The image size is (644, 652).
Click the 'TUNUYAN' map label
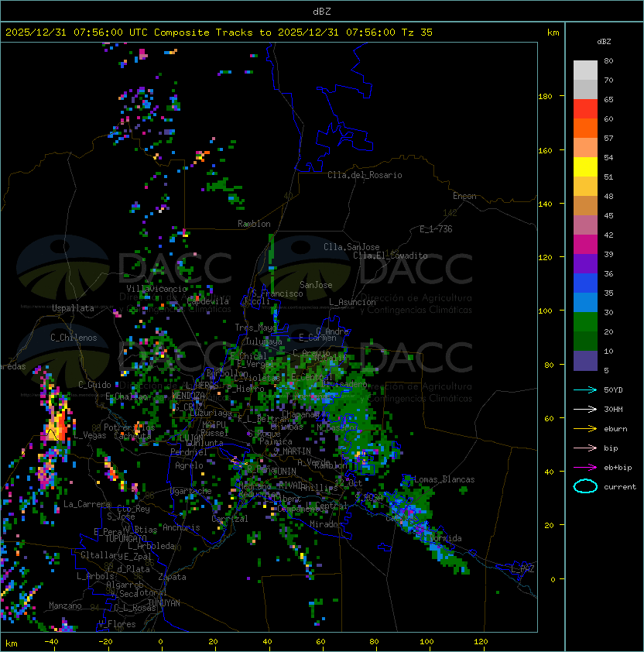coord(164,603)
